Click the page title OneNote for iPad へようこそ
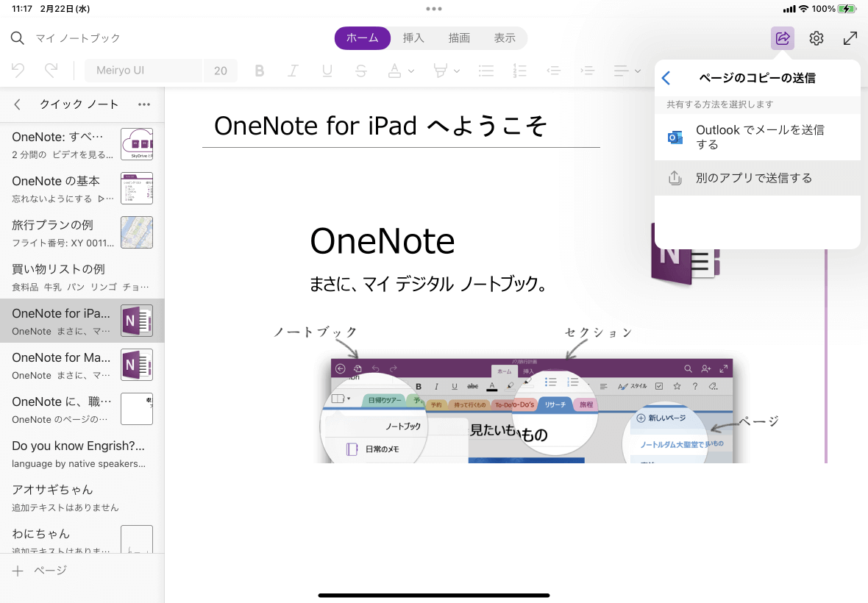The image size is (868, 603). pos(381,126)
